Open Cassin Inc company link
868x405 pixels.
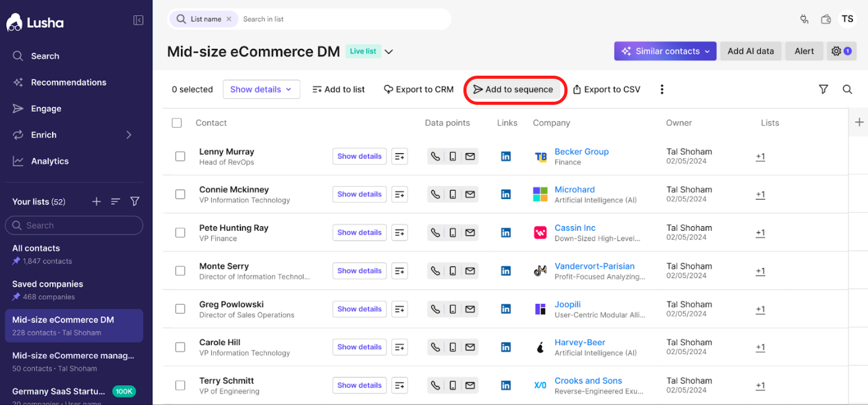pyautogui.click(x=575, y=228)
